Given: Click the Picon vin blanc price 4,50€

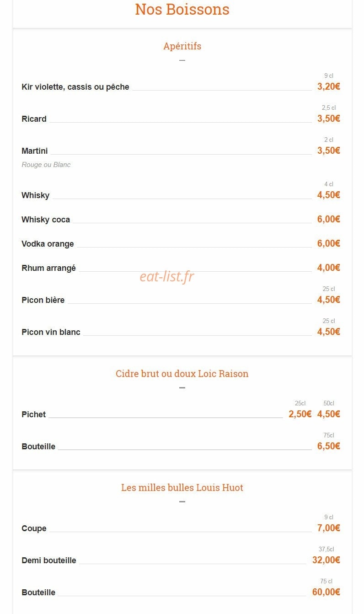Looking at the screenshot, I should coord(329,332).
